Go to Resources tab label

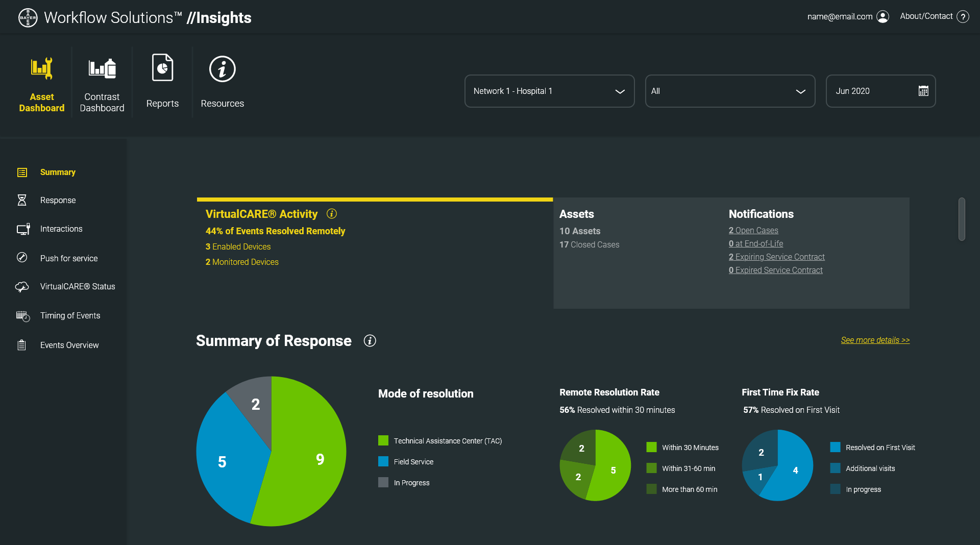pos(223,104)
